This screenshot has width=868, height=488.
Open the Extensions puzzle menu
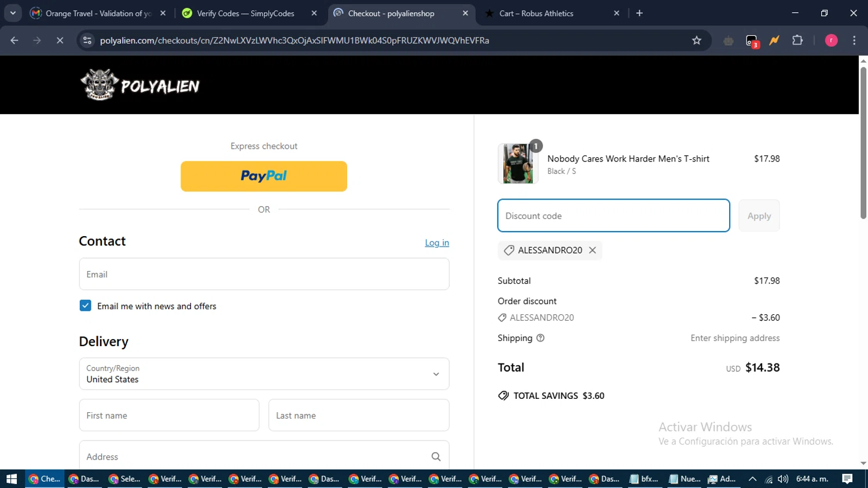[797, 41]
